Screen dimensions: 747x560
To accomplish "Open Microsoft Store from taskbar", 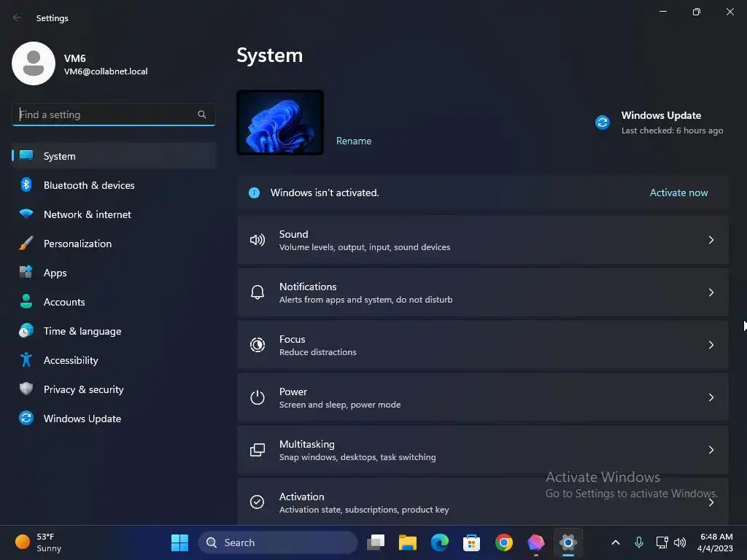I will (472, 542).
